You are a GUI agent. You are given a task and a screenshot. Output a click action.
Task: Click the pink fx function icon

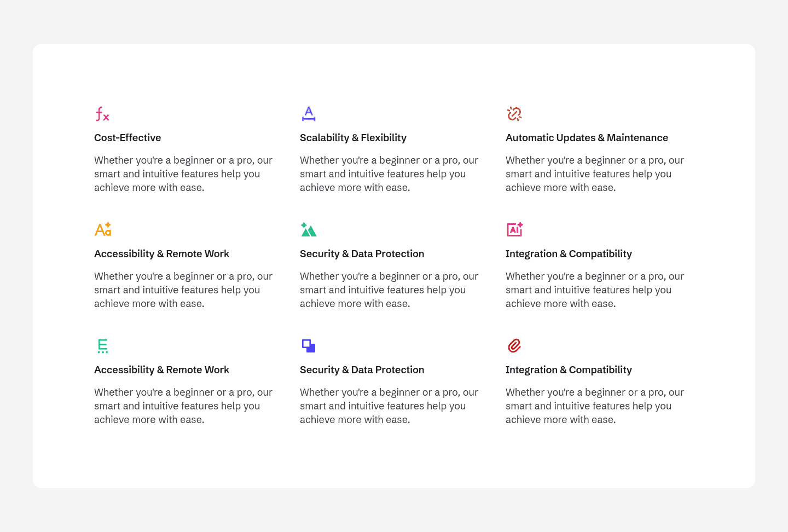coord(102,114)
